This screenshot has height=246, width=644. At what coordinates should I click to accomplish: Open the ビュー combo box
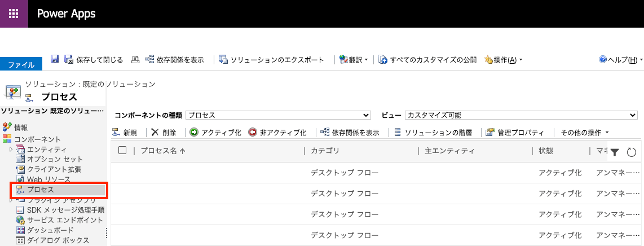click(521, 116)
